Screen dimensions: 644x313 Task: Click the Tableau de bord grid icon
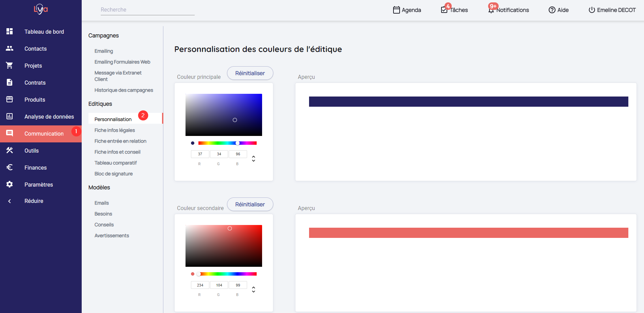click(10, 31)
